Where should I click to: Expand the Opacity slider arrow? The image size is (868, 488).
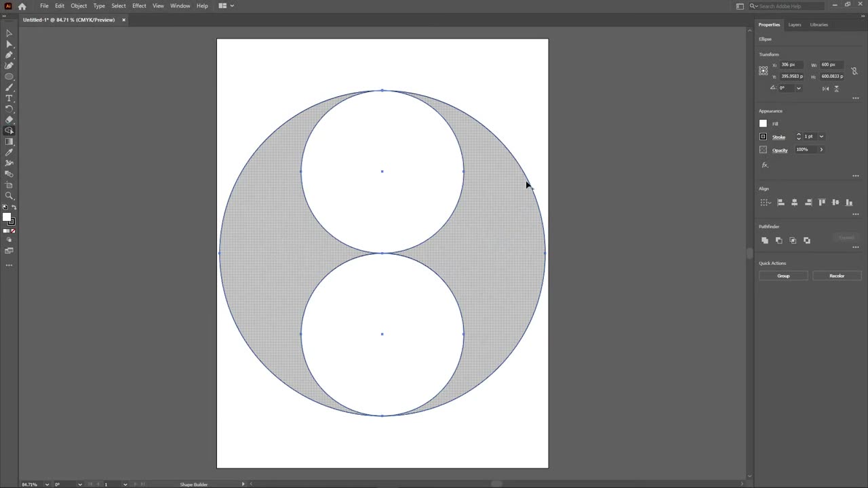pyautogui.click(x=821, y=150)
